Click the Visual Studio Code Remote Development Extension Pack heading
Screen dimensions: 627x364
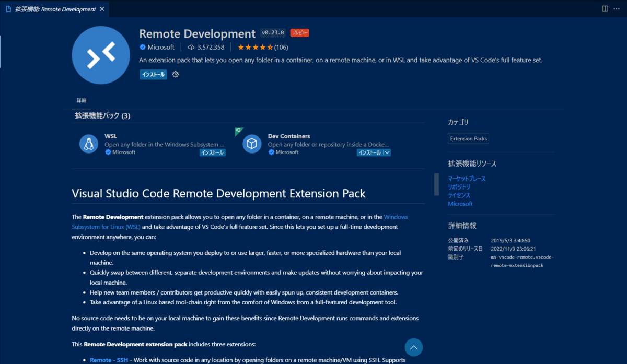[218, 194]
